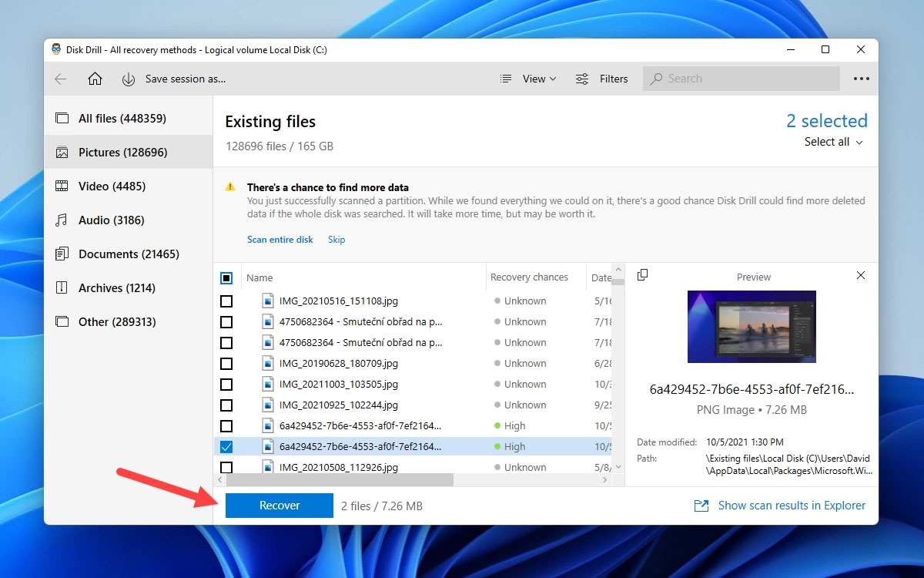The width and height of the screenshot is (924, 578).
Task: Select file name IMG_20211003_103505.jpg
Action: tap(339, 385)
